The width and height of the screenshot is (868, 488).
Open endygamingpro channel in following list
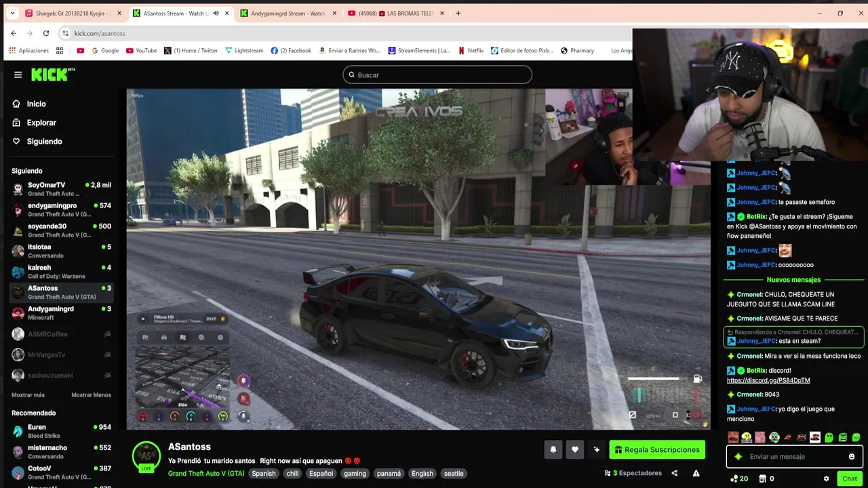pyautogui.click(x=61, y=209)
